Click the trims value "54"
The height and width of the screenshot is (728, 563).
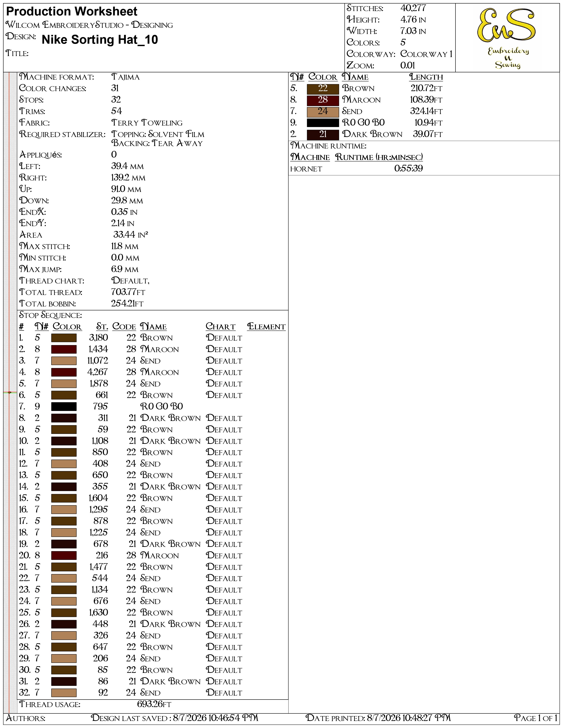click(x=116, y=111)
